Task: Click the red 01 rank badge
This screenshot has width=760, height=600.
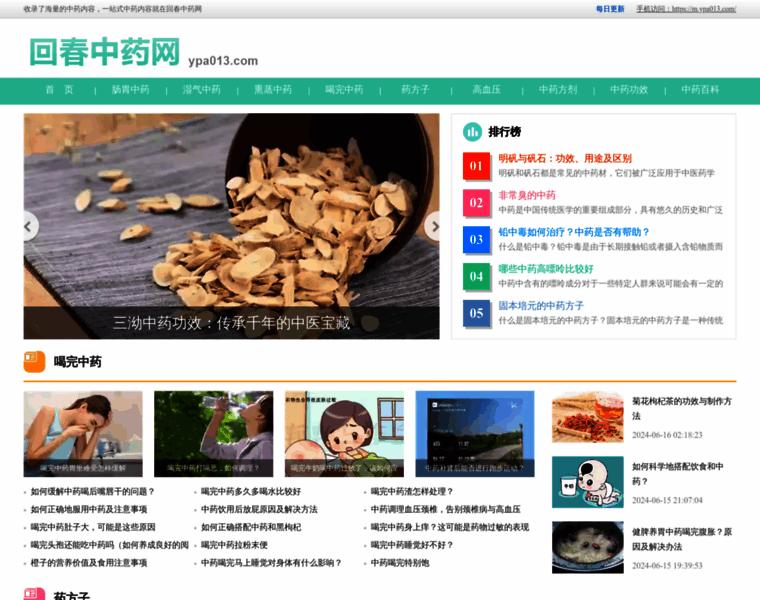Action: [x=476, y=166]
